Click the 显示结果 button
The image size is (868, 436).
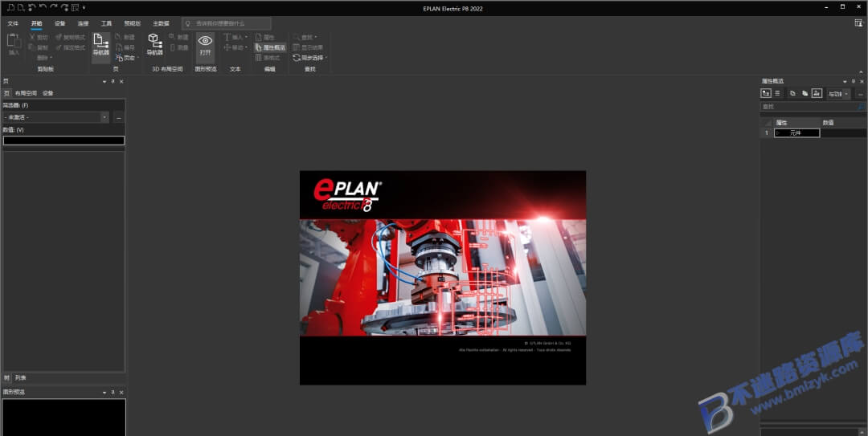click(x=308, y=47)
